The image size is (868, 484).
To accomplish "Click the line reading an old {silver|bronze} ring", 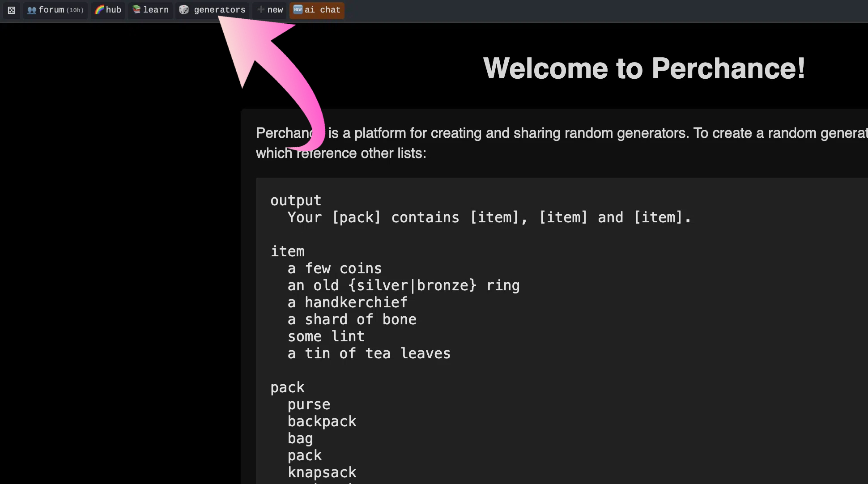I will [x=403, y=285].
